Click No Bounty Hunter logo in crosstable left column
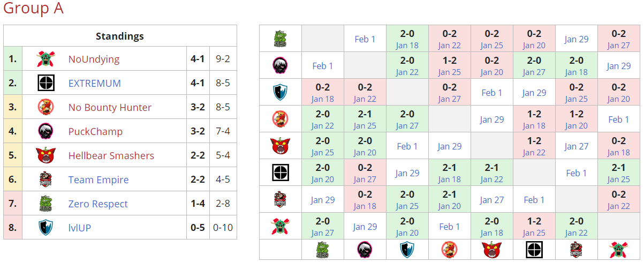This screenshot has height=262, width=644. (x=281, y=119)
